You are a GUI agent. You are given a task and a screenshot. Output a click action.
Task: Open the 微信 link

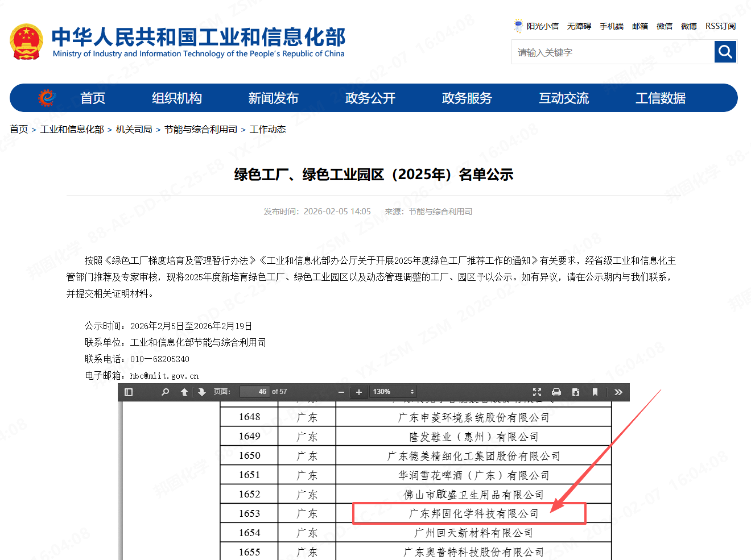tap(665, 26)
